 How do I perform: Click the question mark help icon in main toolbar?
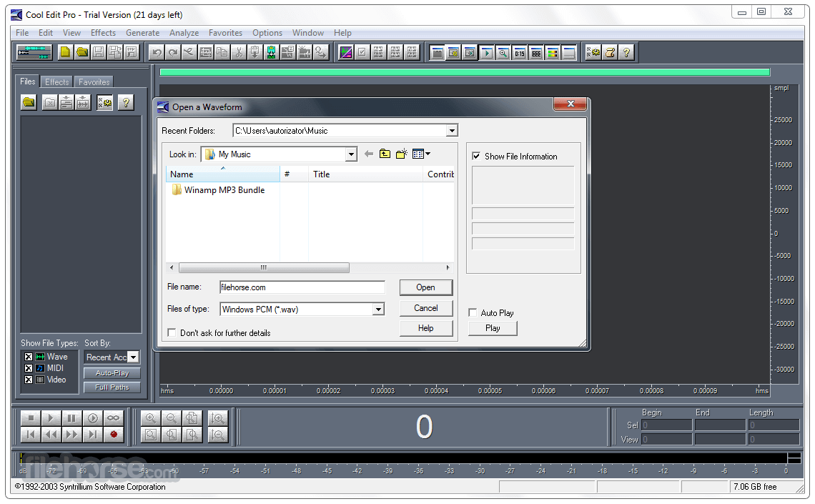pyautogui.click(x=627, y=52)
